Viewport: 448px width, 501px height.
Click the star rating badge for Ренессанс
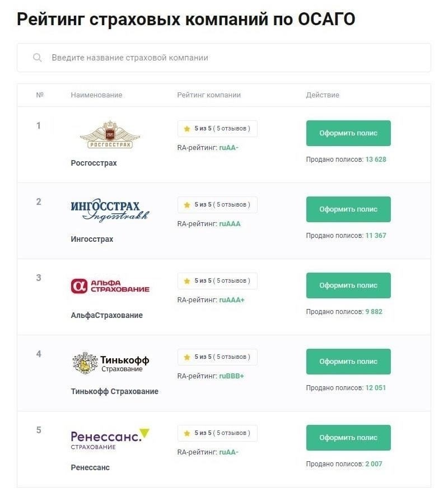tap(217, 433)
